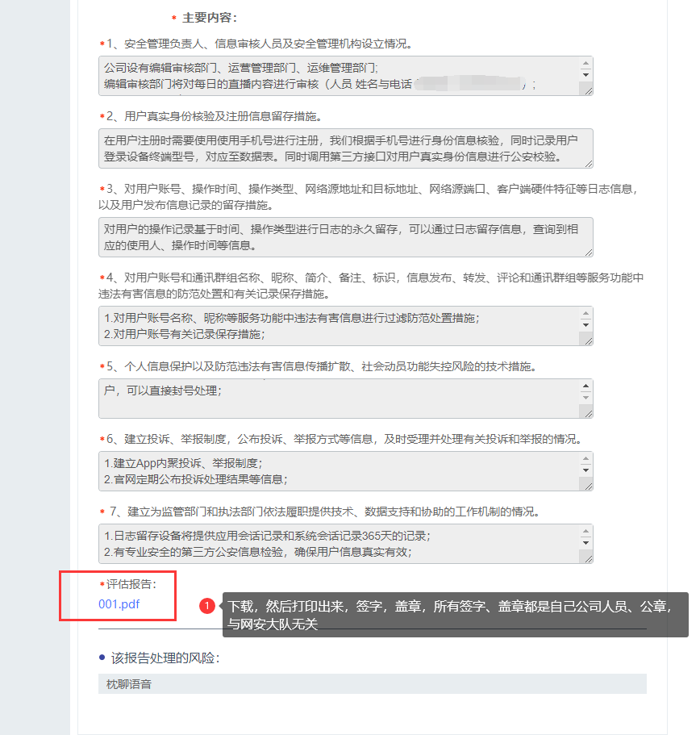Open the 001.pdf assessment report link
The width and height of the screenshot is (700, 735).
pyautogui.click(x=119, y=603)
